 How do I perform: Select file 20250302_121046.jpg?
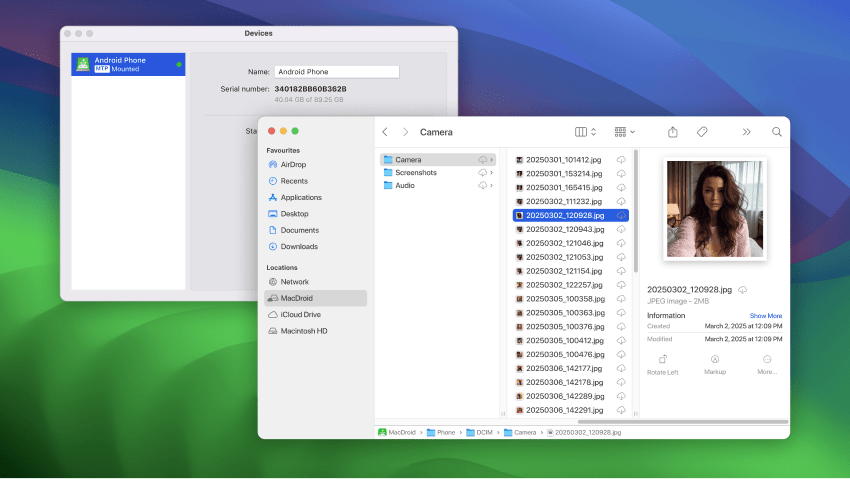[x=570, y=243]
